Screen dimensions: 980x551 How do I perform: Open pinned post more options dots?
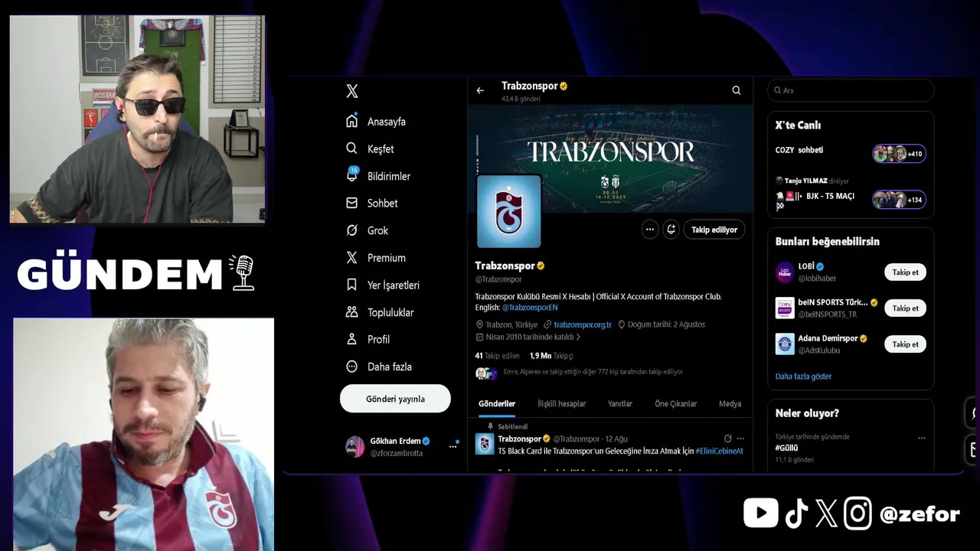coord(740,439)
